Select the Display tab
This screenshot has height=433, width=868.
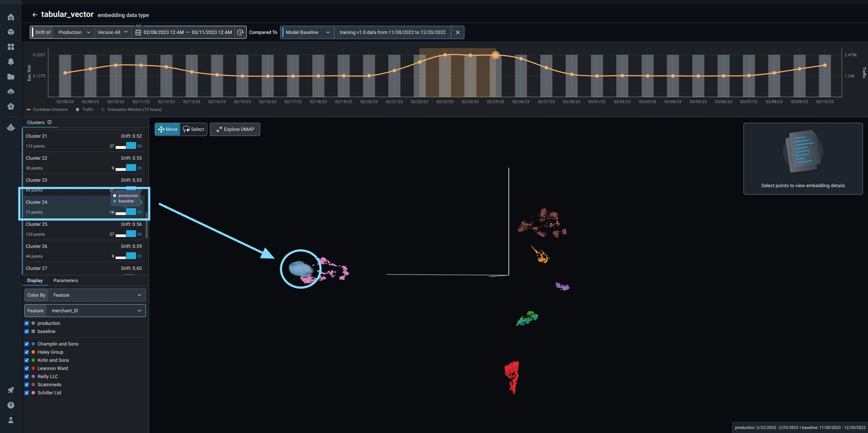coord(35,281)
